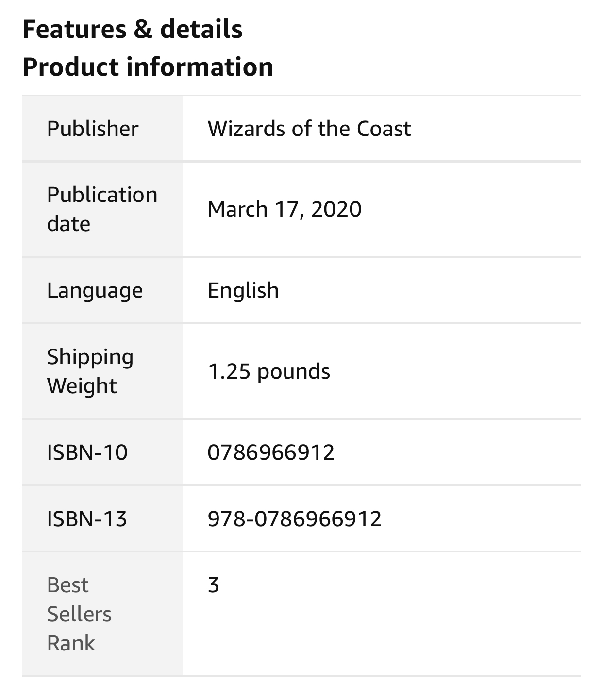Click the word date under Publication
This screenshot has width=603, height=700.
pos(68,224)
